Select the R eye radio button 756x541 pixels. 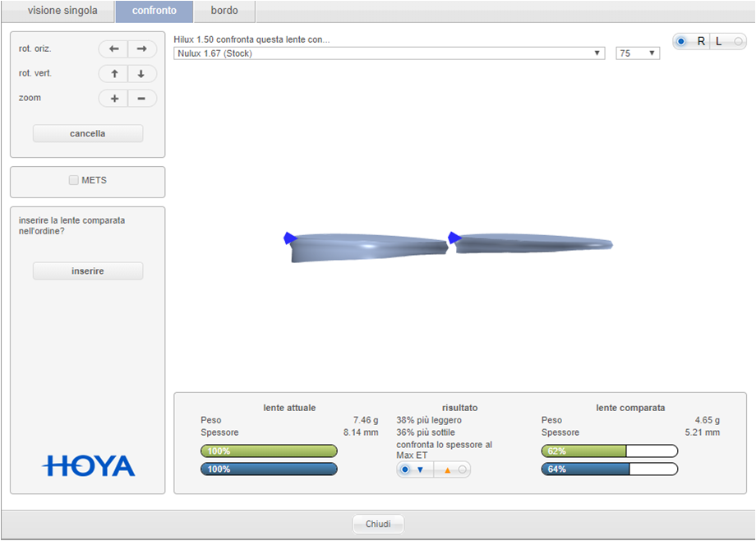point(681,41)
